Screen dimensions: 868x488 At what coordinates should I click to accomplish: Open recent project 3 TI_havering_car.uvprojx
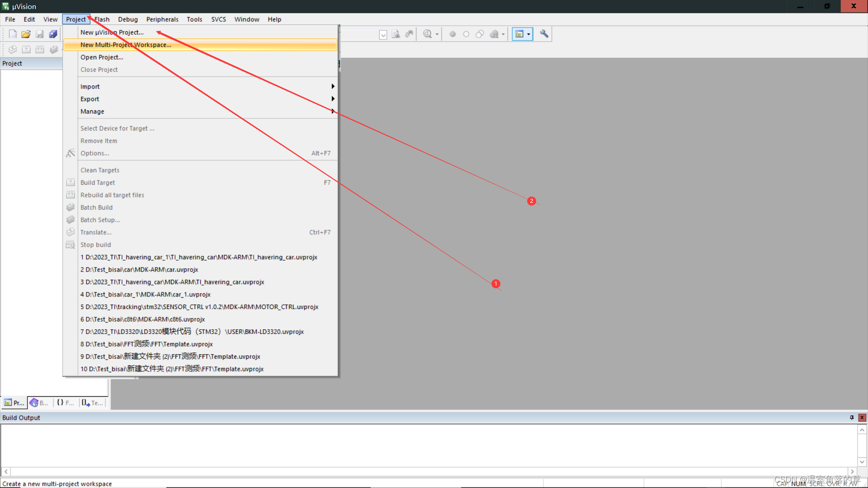coord(201,282)
